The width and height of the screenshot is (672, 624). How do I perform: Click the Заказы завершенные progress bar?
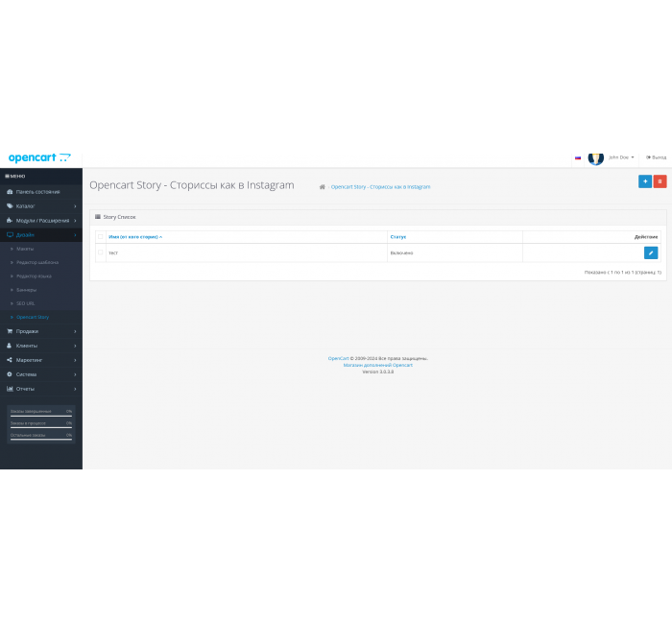(41, 416)
